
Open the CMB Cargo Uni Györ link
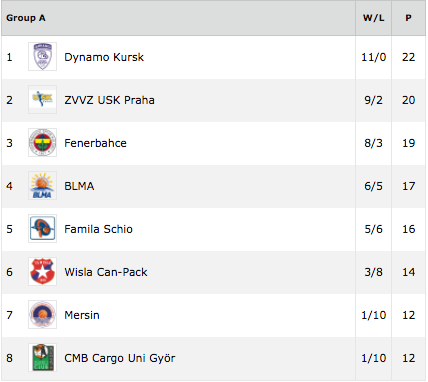click(120, 358)
